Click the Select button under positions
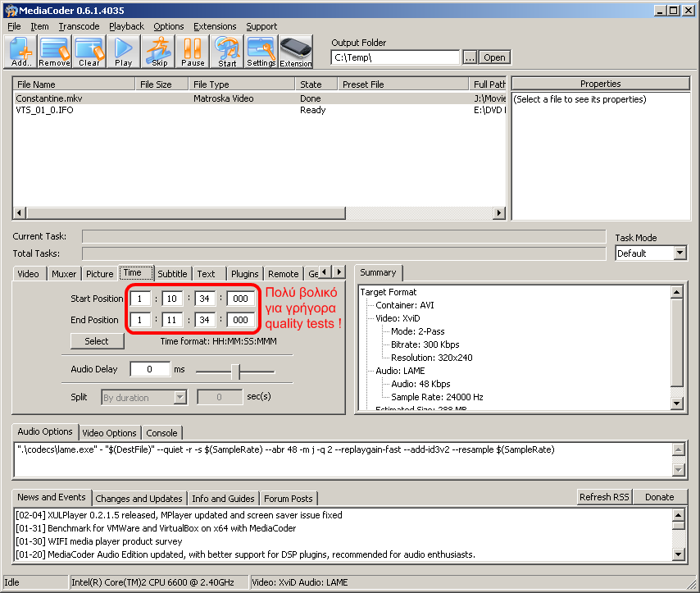Image resolution: width=700 pixels, height=593 pixels. tap(97, 341)
